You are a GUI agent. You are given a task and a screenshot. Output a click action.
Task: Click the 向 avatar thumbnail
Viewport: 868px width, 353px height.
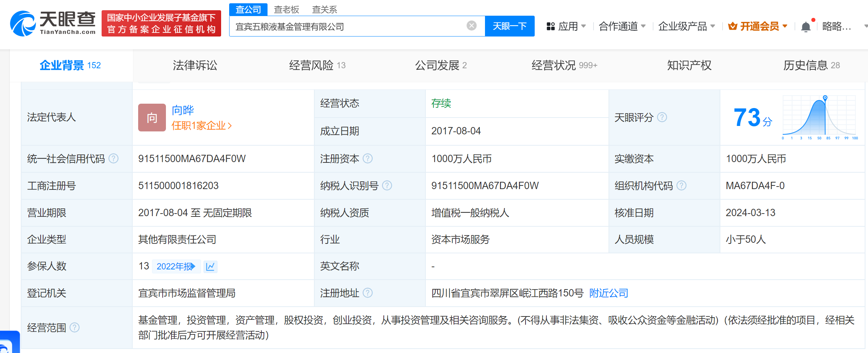(x=152, y=118)
